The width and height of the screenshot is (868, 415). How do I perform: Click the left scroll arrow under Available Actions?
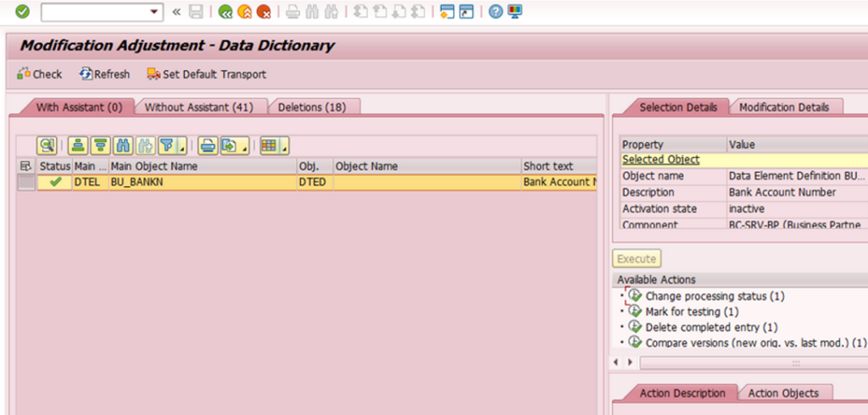click(x=617, y=363)
